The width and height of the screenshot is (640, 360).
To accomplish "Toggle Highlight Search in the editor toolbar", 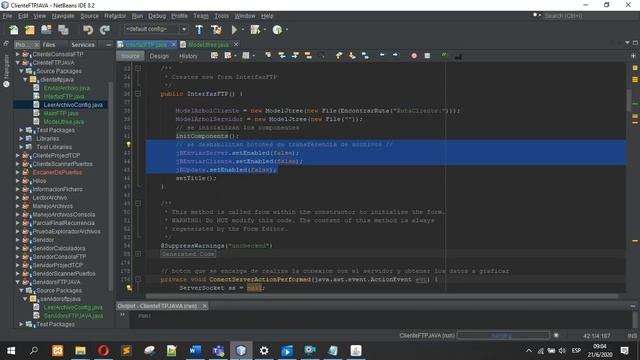I will (x=308, y=56).
